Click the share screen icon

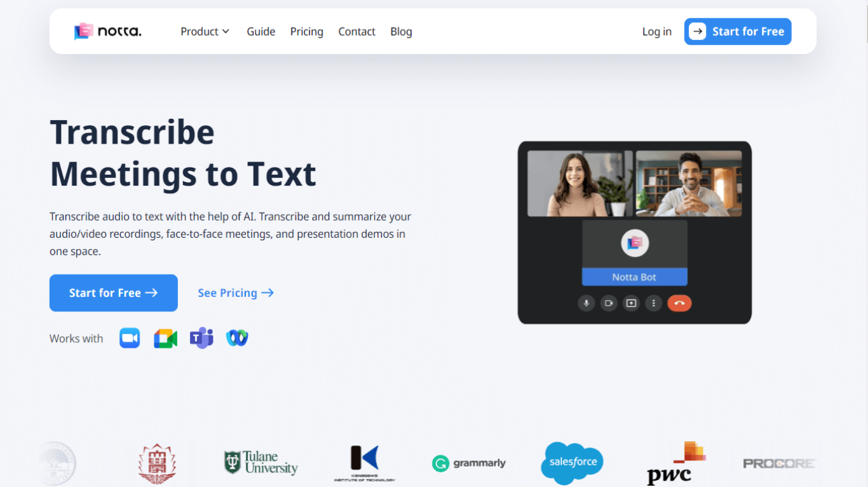click(x=631, y=303)
